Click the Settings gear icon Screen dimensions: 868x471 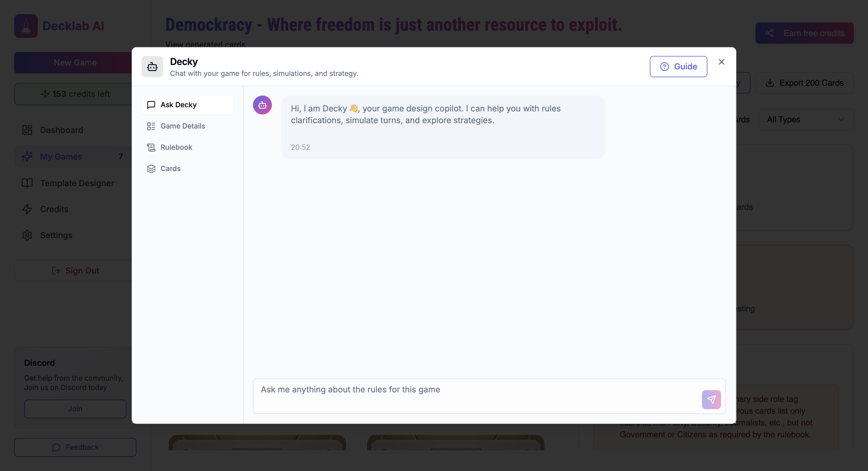coord(27,235)
